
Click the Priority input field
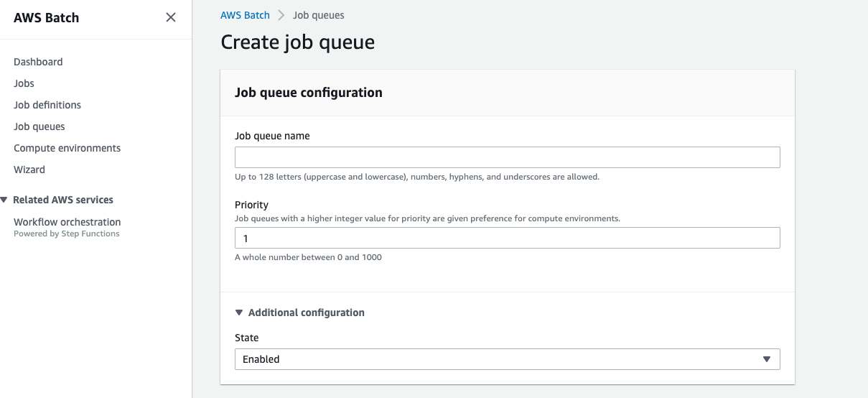click(508, 238)
